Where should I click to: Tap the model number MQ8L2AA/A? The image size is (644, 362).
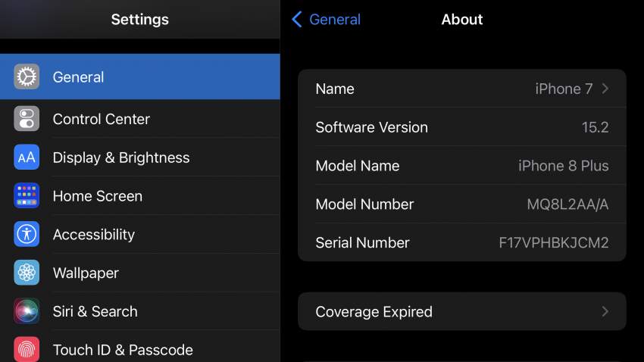tap(567, 204)
